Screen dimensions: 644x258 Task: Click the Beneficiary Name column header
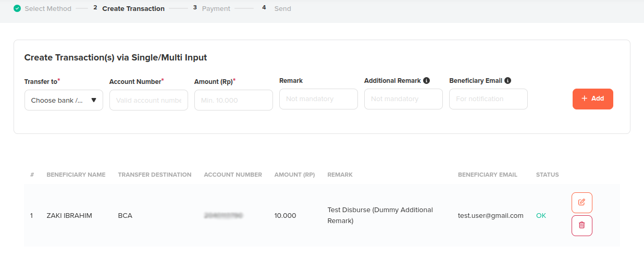pos(76,175)
